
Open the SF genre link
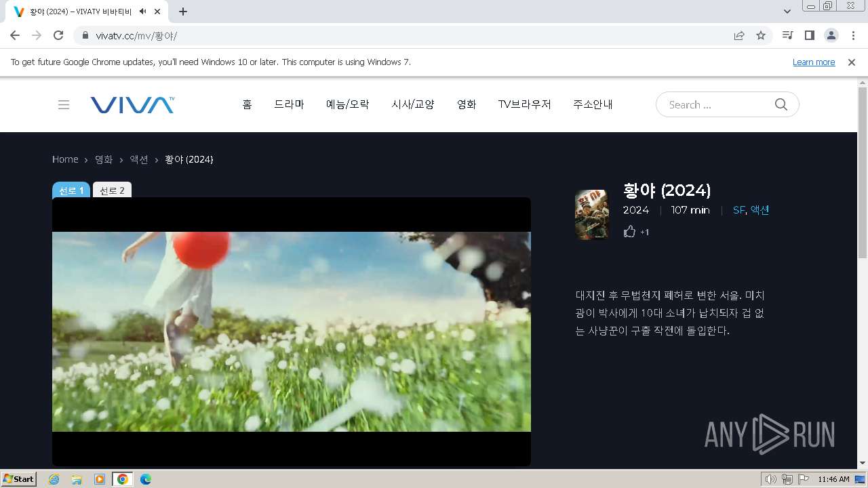(738, 210)
